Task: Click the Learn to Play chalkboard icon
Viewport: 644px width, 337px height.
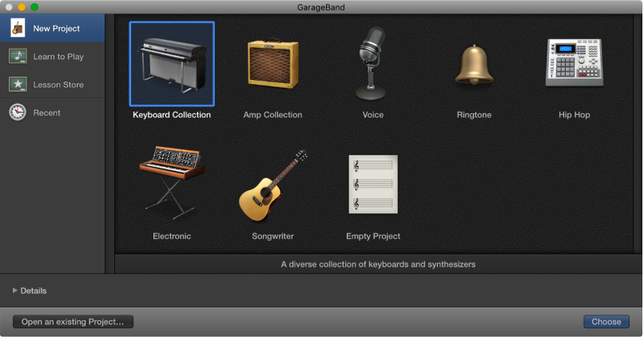Action: tap(18, 56)
